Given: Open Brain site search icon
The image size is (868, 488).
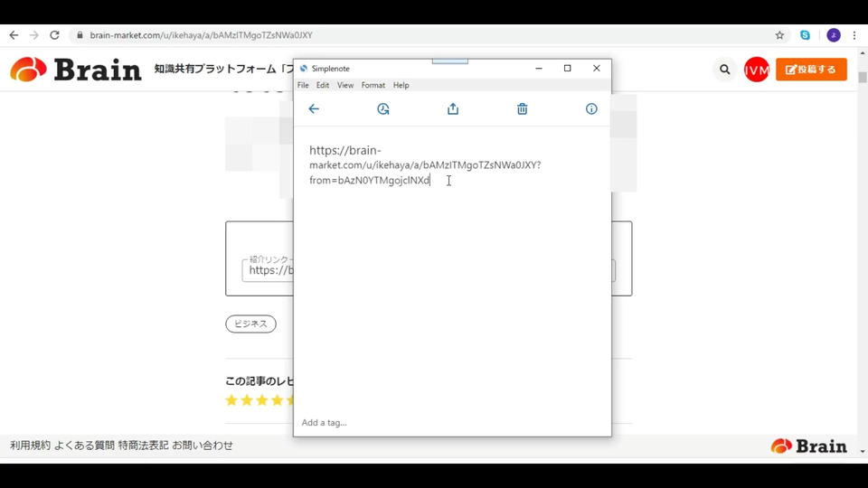Looking at the screenshot, I should 724,70.
